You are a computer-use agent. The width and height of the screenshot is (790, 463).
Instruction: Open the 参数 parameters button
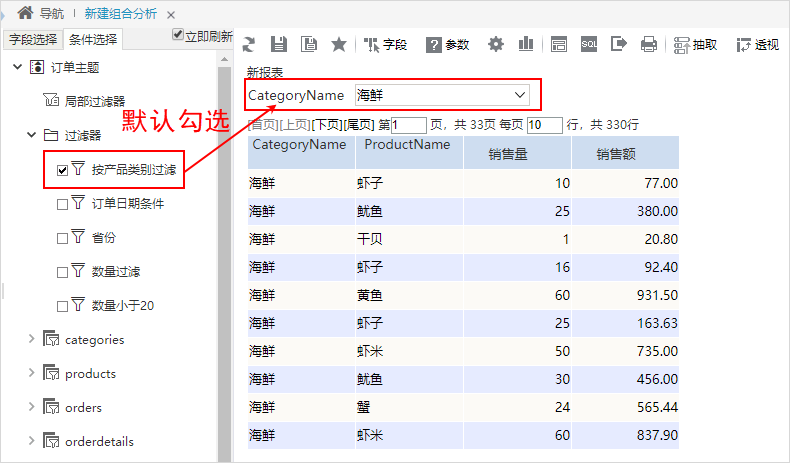pyautogui.click(x=447, y=45)
